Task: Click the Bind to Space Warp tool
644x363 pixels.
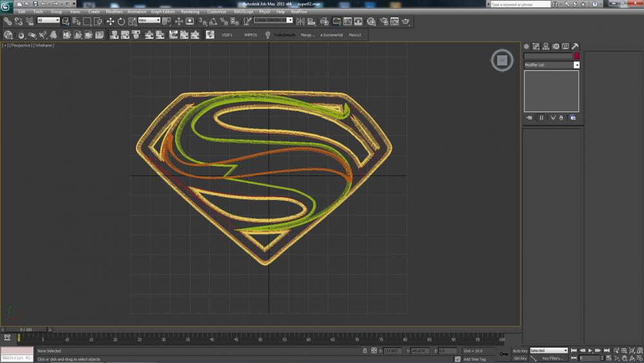Action: 30,21
